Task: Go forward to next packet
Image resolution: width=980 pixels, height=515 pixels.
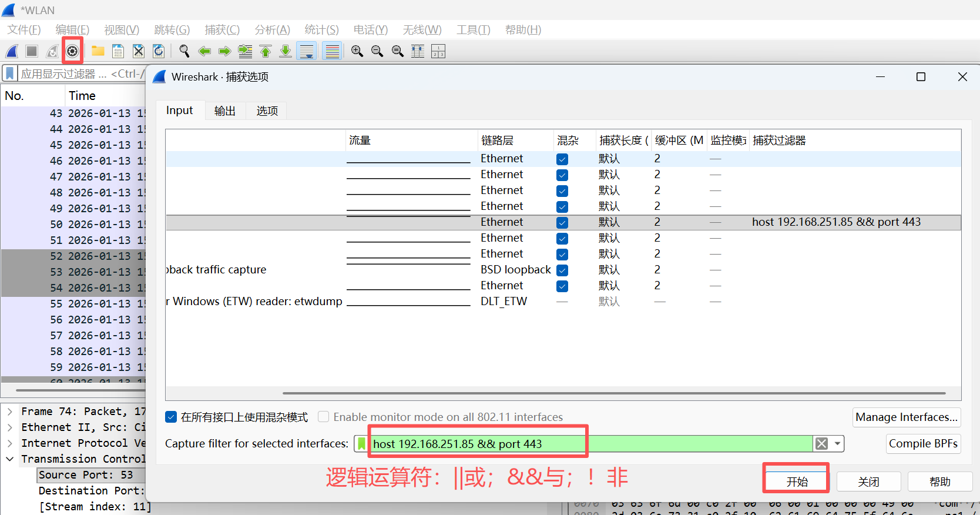Action: click(x=224, y=51)
